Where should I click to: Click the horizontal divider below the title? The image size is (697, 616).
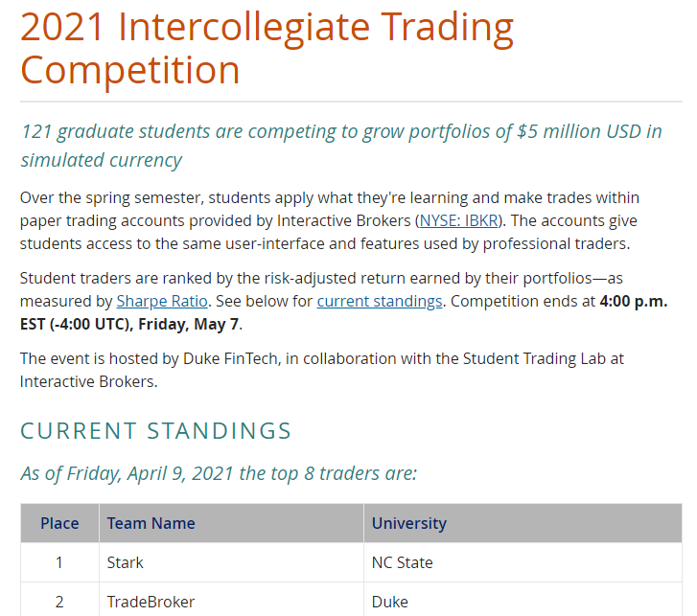351,102
